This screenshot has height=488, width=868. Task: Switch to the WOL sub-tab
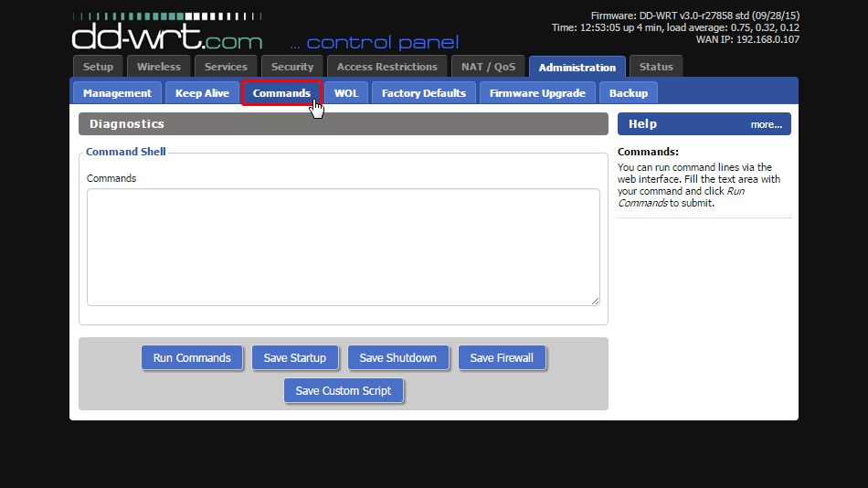(346, 93)
